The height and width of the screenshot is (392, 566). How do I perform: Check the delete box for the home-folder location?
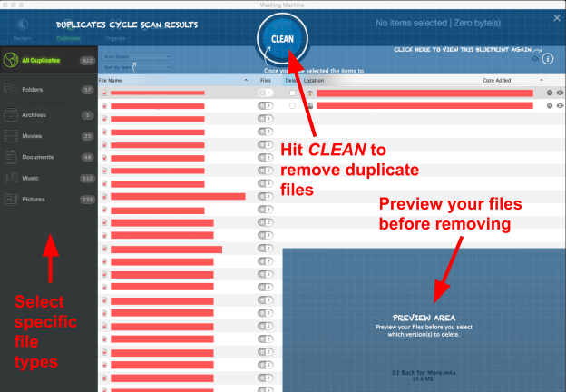pos(292,93)
